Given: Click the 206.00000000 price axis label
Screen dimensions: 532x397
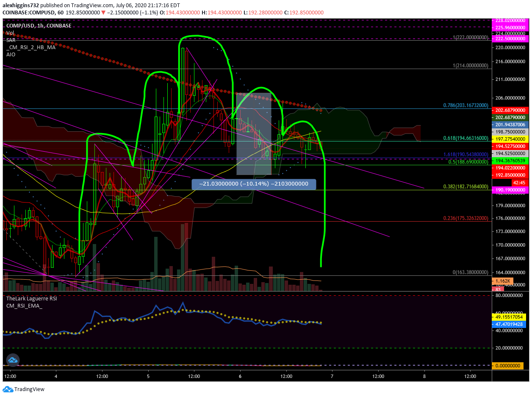Looking at the screenshot, I should [x=510, y=97].
